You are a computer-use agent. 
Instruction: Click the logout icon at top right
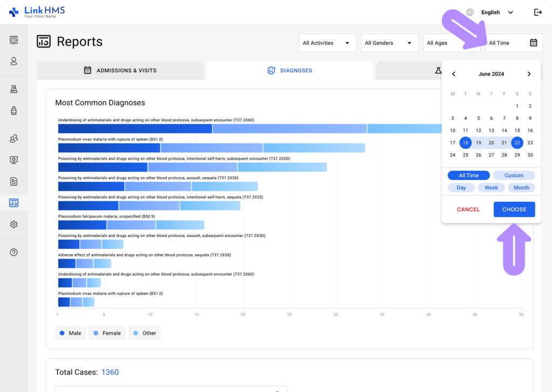[x=538, y=12]
